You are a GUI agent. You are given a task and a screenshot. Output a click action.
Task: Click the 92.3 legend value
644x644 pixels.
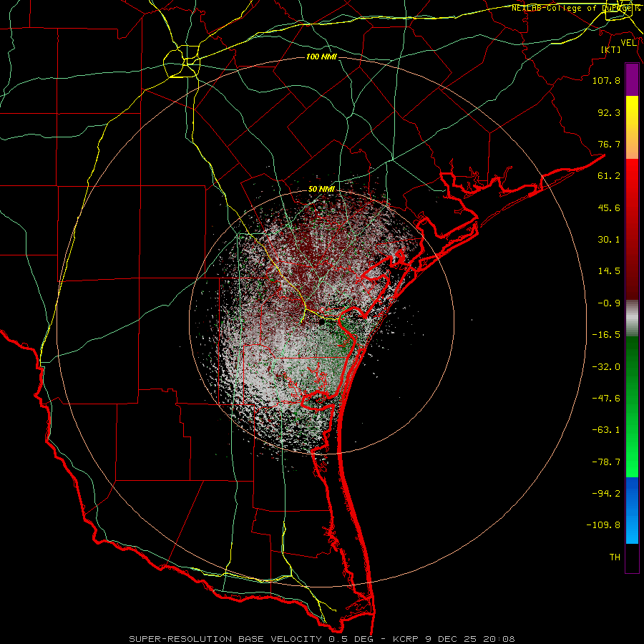coord(609,112)
